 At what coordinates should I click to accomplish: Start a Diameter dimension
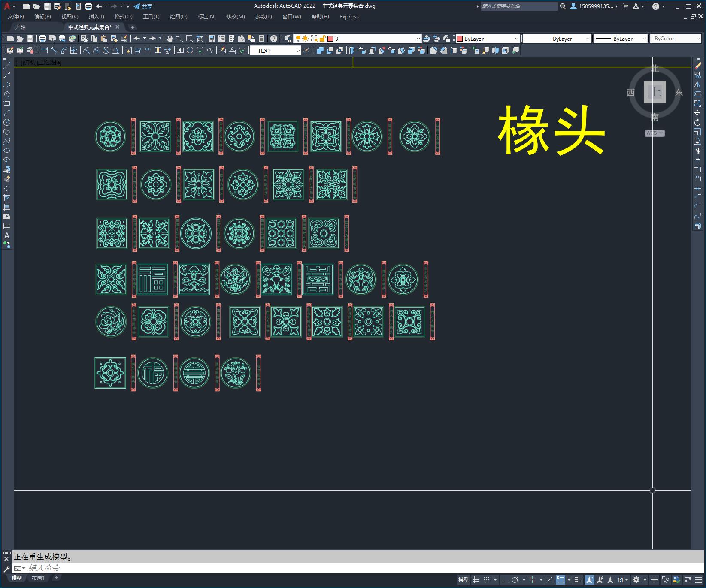pyautogui.click(x=106, y=50)
